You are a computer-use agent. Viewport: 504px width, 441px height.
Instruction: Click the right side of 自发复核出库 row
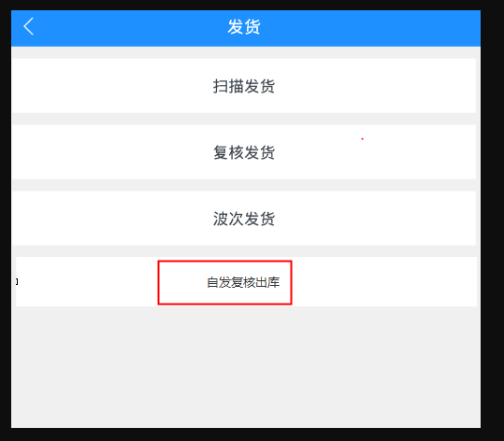coord(384,281)
